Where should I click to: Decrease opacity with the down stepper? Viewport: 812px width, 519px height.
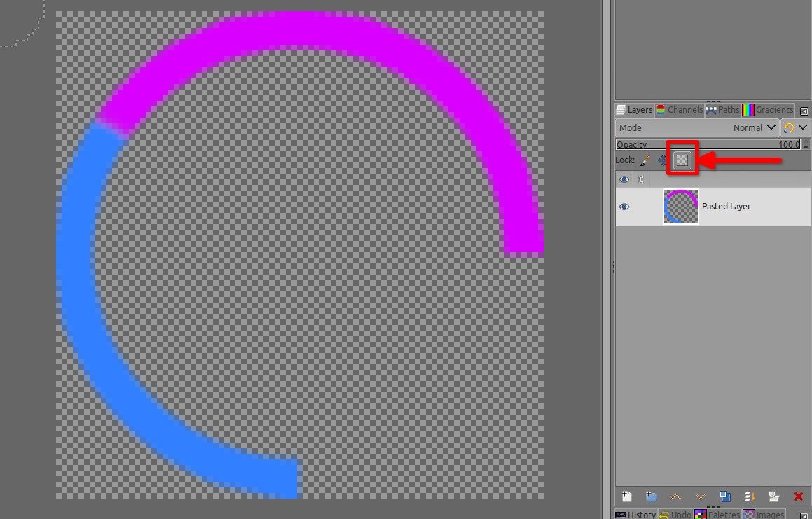pos(806,147)
